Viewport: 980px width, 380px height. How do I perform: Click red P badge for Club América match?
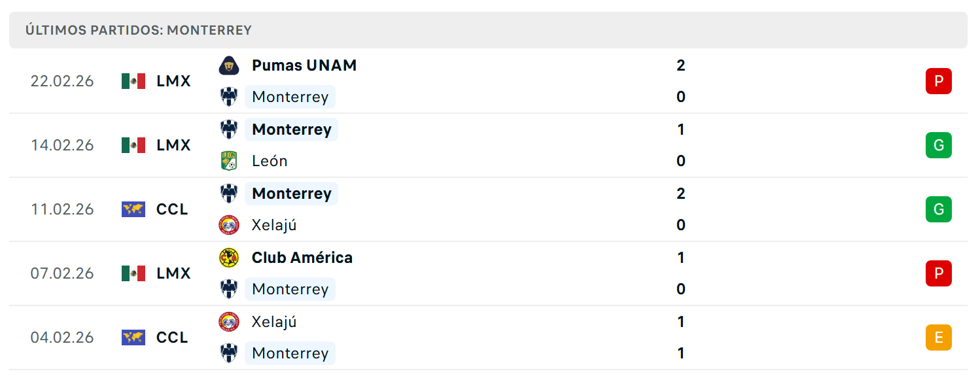click(x=939, y=273)
